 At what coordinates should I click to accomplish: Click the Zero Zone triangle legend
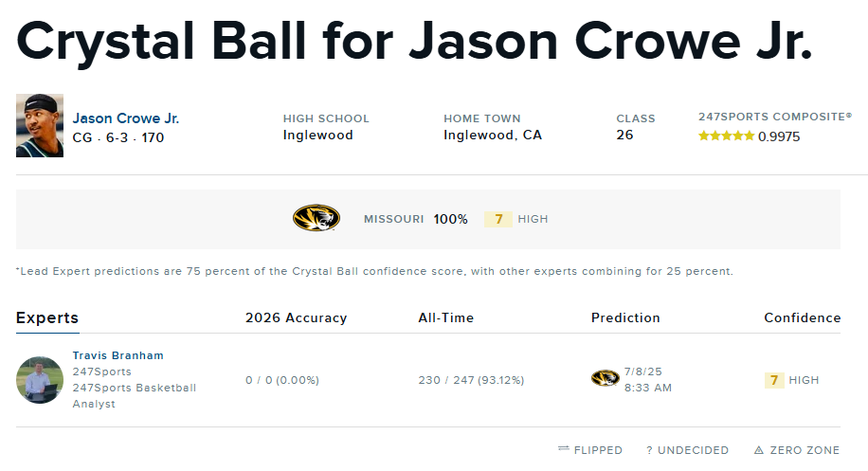tap(759, 450)
